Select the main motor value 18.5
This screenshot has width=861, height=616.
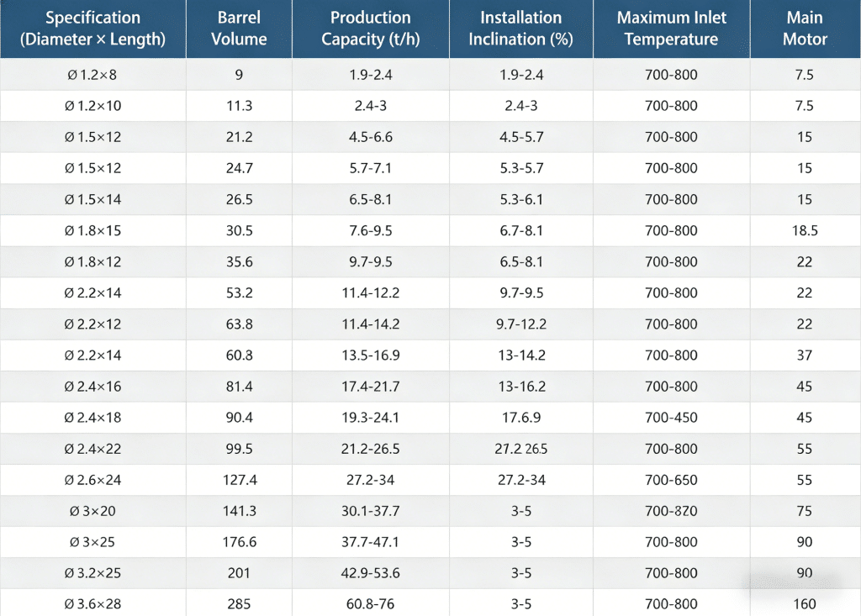coord(805,230)
